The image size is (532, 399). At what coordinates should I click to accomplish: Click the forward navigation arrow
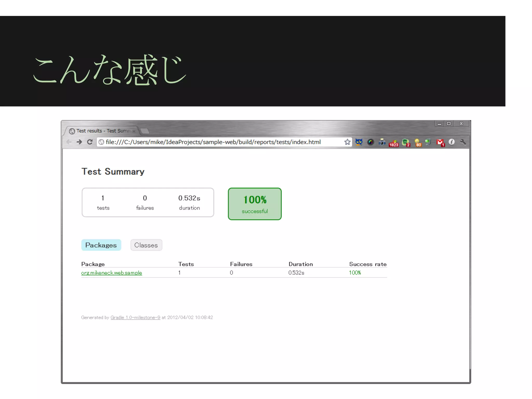point(79,142)
